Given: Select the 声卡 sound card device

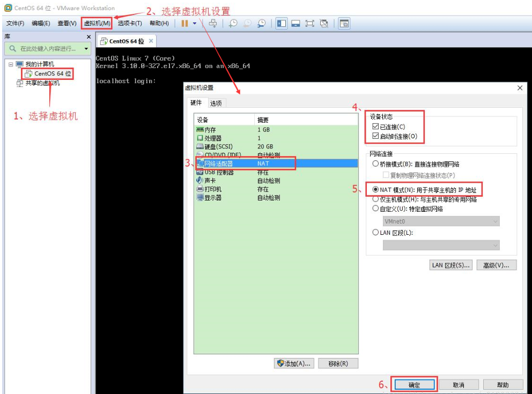Looking at the screenshot, I should tap(210, 181).
